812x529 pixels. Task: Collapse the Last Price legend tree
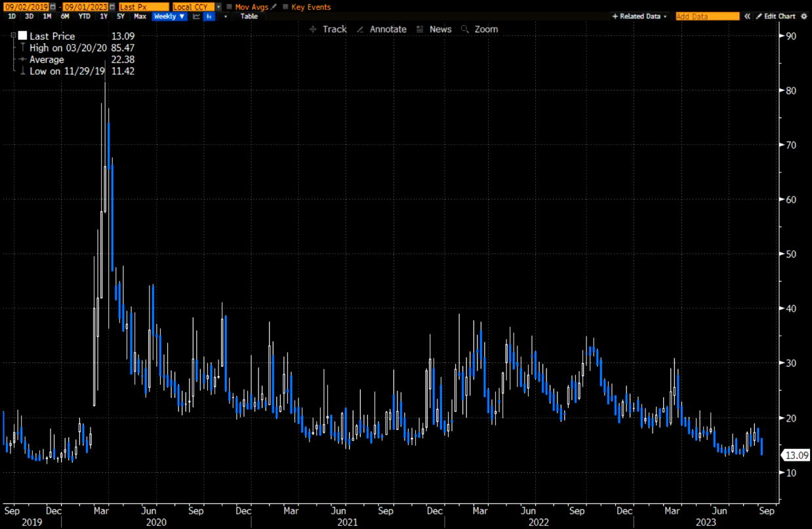click(x=14, y=36)
